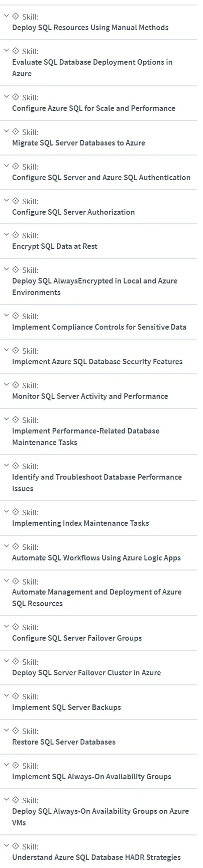
Task: Select Implement SQL Always-On Availability Groups title
Action: [91, 777]
